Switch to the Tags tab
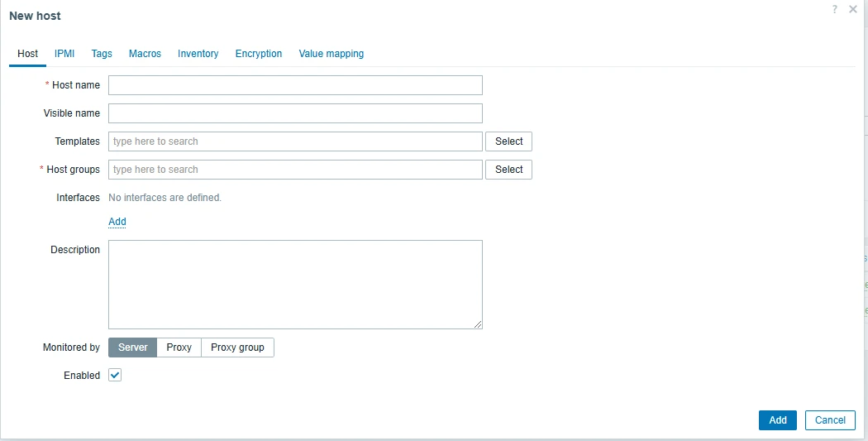 pyautogui.click(x=102, y=54)
